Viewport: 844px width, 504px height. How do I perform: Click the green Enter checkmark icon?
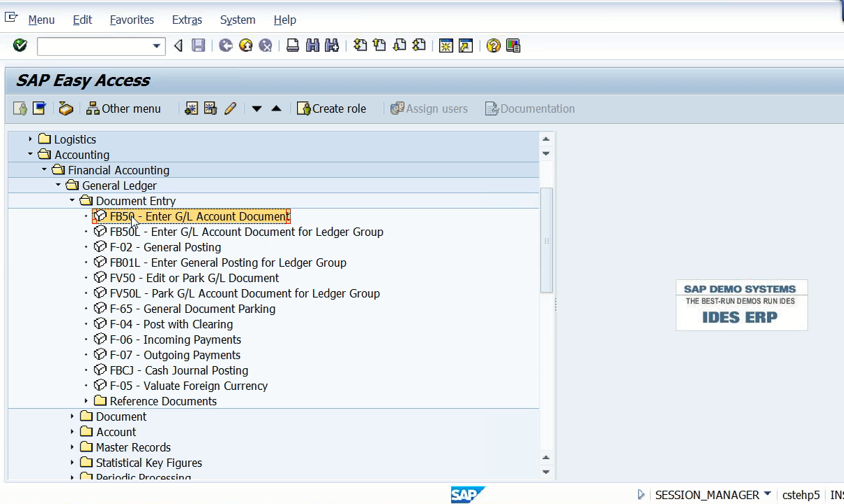click(20, 45)
